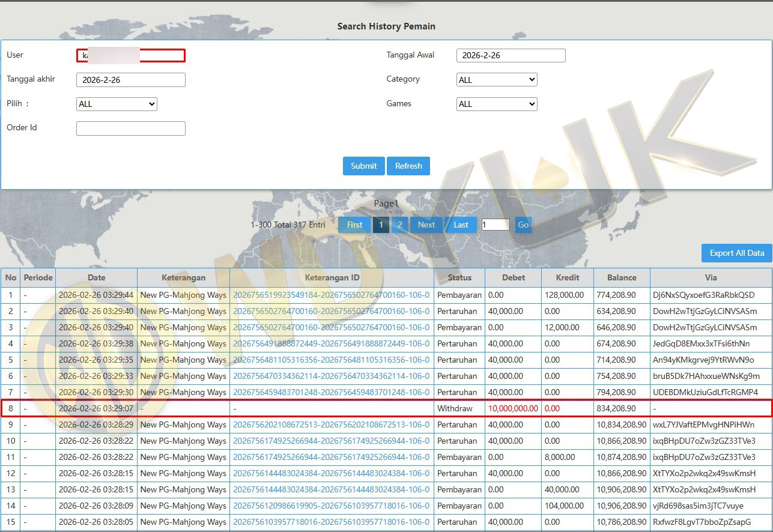Open the Category dropdown
Image resolution: width=773 pixels, height=532 pixels.
click(x=497, y=80)
